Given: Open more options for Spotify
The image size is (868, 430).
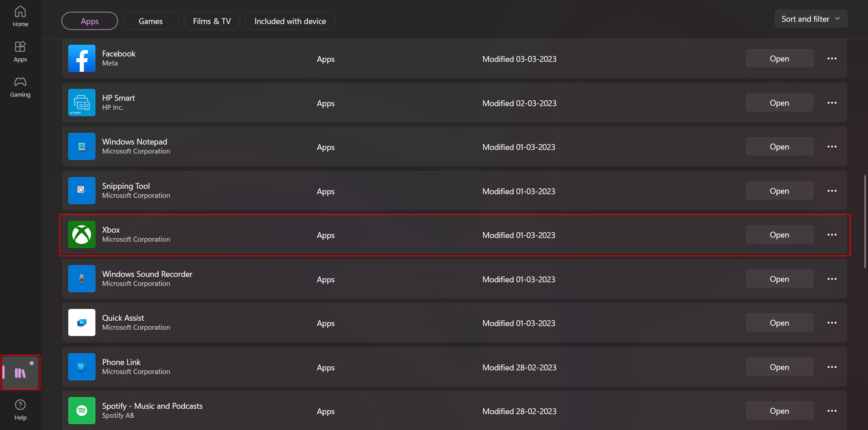Looking at the screenshot, I should (832, 411).
